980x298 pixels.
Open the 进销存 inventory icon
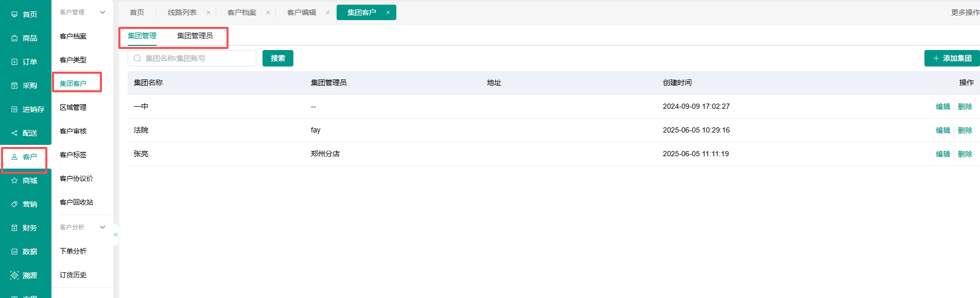tap(14, 109)
